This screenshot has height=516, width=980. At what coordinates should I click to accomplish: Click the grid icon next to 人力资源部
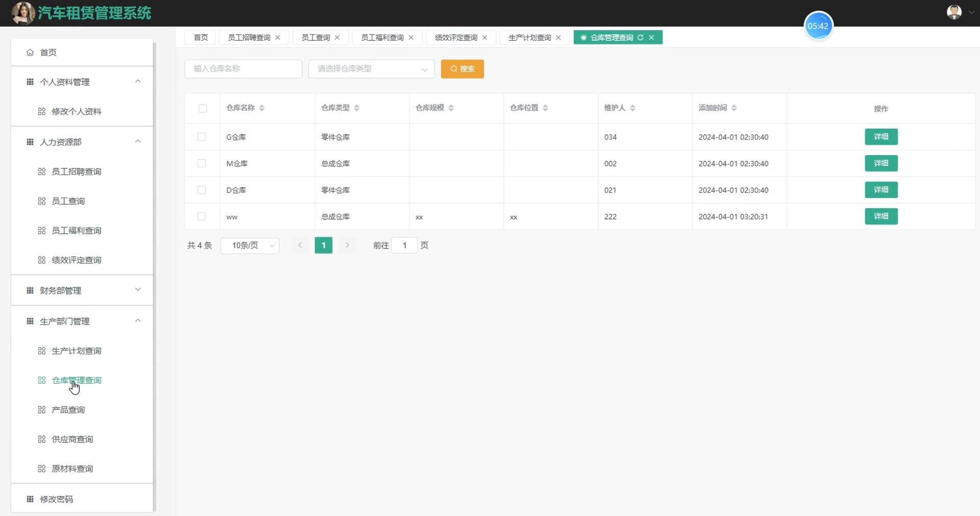[x=30, y=142]
